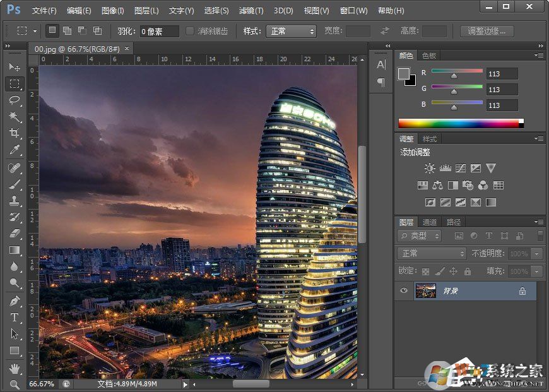Enable the 消除锯齿 anti-alias checkbox
This screenshot has width=549, height=392.
(x=191, y=30)
